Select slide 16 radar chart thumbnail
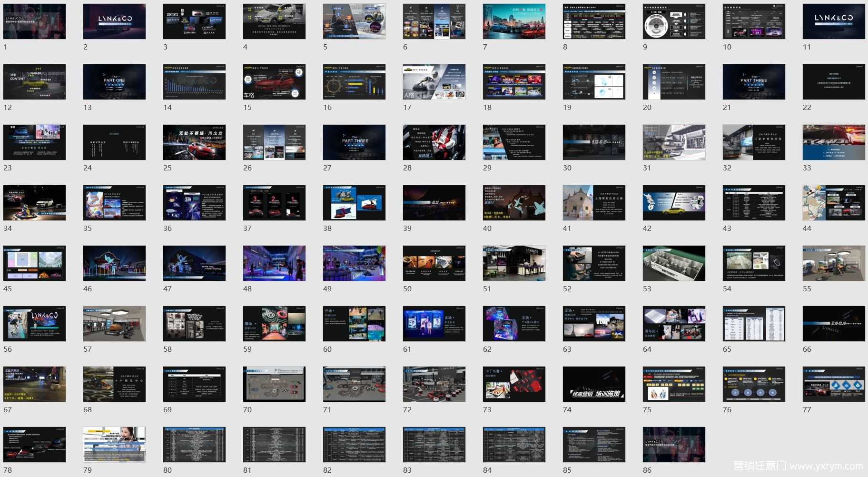Viewport: 868px width, 477px height. tap(354, 82)
